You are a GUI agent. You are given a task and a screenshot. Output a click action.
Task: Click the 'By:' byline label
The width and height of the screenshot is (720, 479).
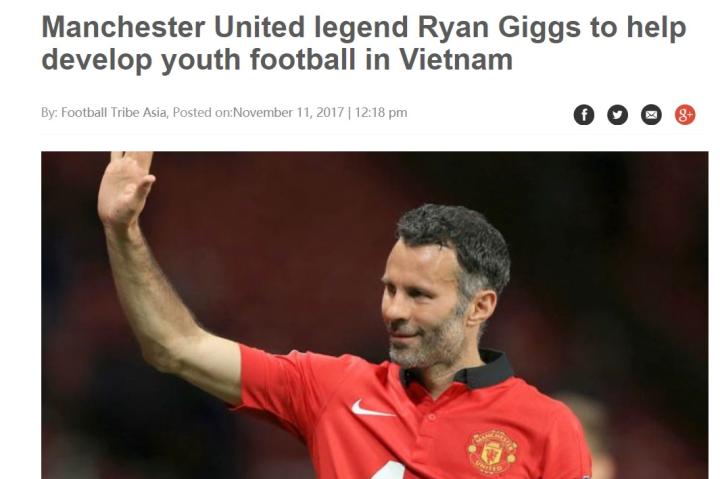(x=50, y=113)
